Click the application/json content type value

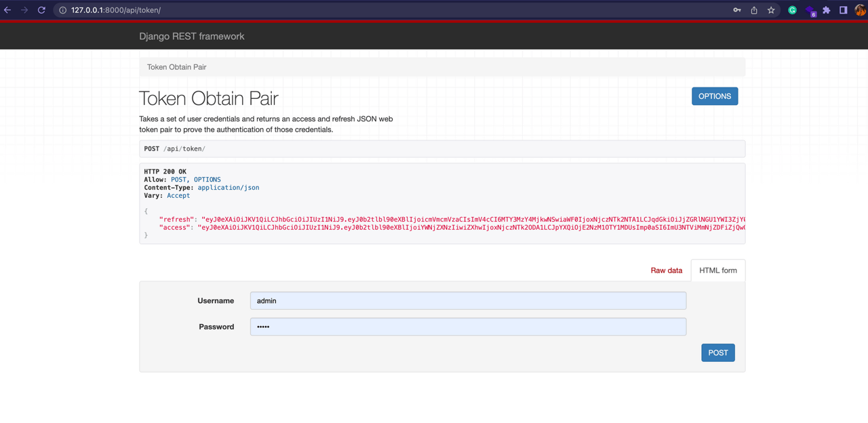click(x=229, y=188)
